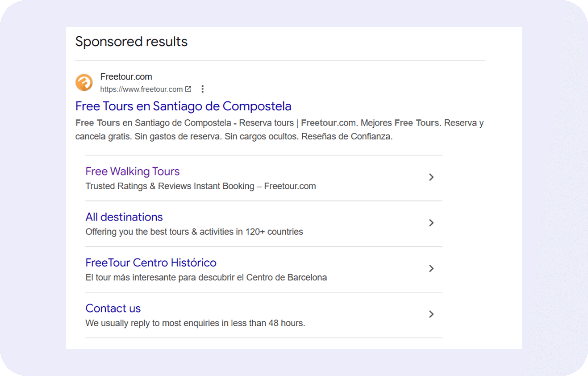The image size is (588, 376).
Task: Open the All destinations sitelink
Action: click(x=124, y=217)
